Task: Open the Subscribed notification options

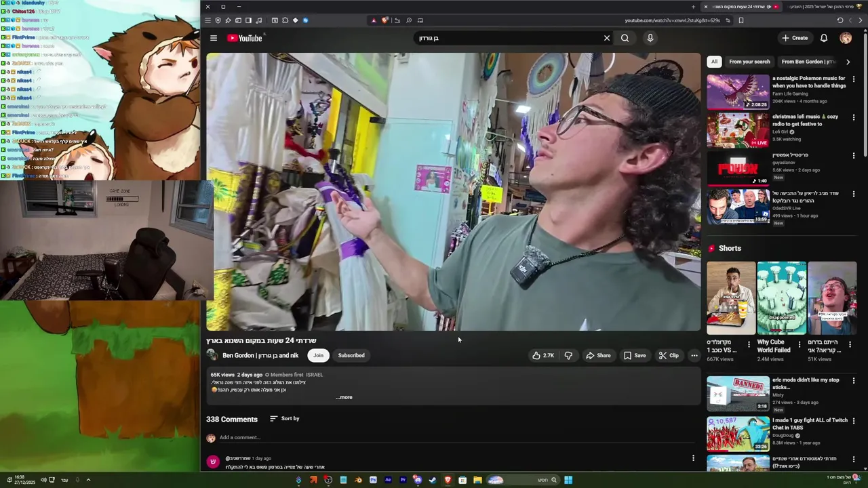Action: tap(351, 355)
